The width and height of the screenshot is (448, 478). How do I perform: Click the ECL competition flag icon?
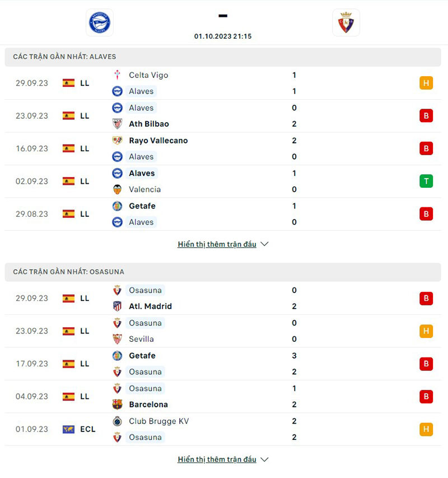click(x=69, y=429)
